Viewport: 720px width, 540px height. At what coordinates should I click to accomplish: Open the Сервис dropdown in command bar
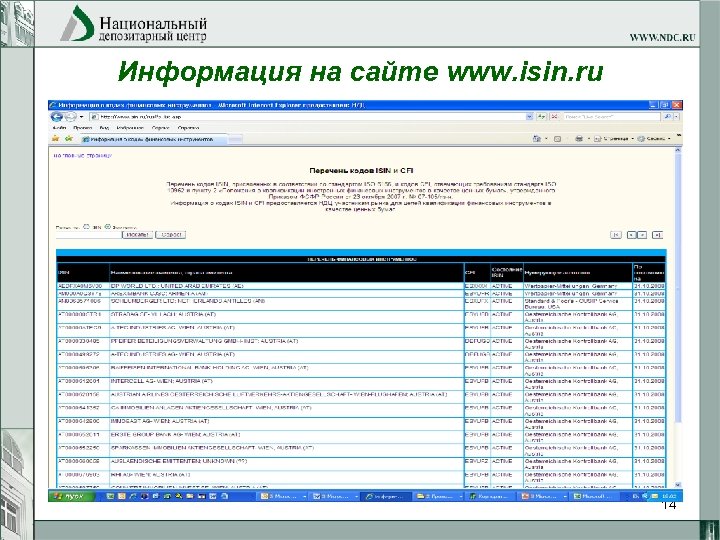[654, 138]
